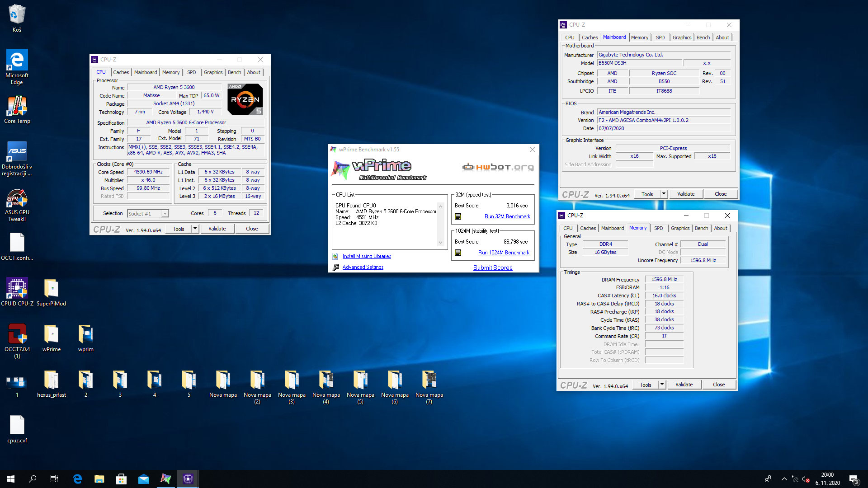Screen dimensions: 868x488
Task: Open the Nova mapa (7) folder
Action: (429, 387)
